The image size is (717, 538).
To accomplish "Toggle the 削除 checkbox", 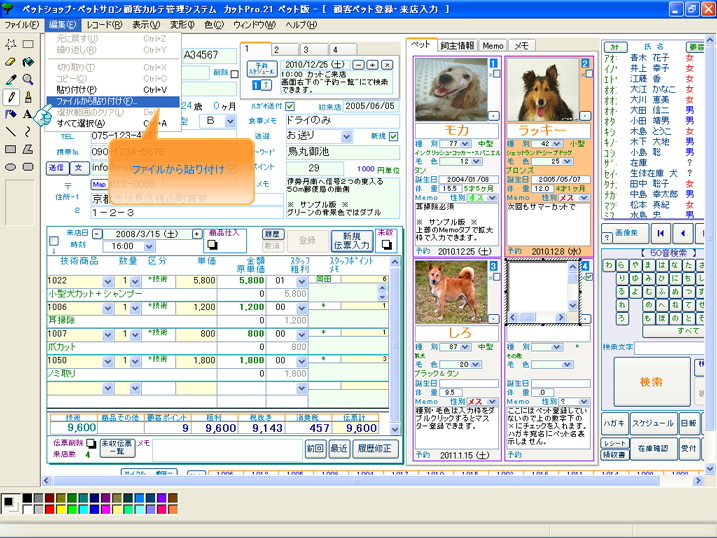I will (x=235, y=74).
